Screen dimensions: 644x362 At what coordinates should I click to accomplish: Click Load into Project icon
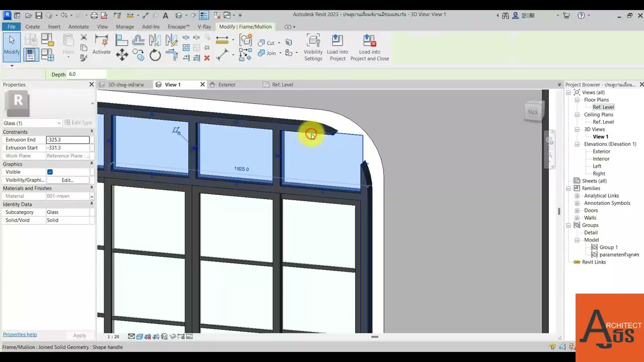[337, 48]
